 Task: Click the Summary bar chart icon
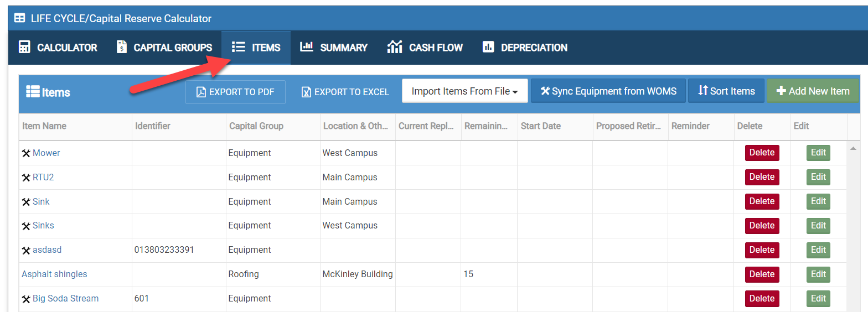[x=307, y=47]
